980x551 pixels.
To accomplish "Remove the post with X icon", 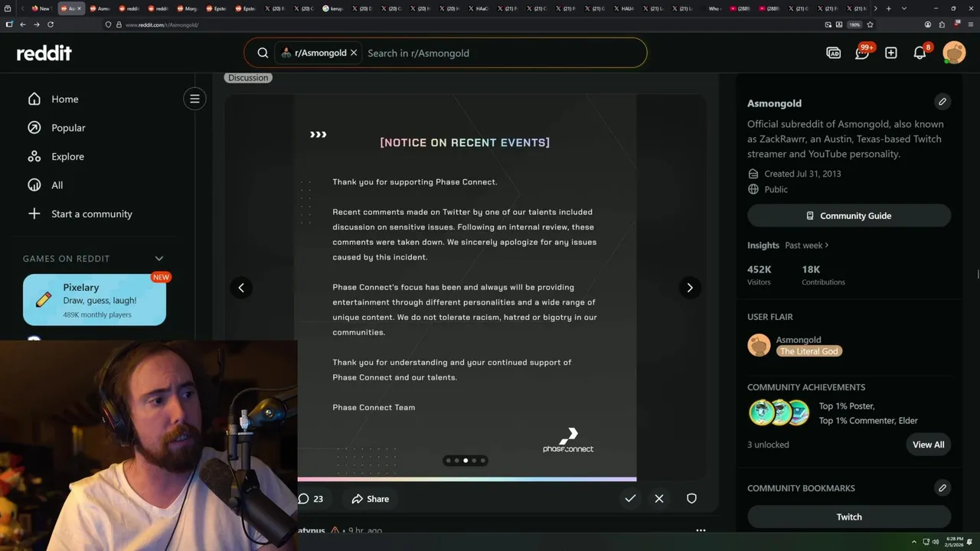I will 659,499.
